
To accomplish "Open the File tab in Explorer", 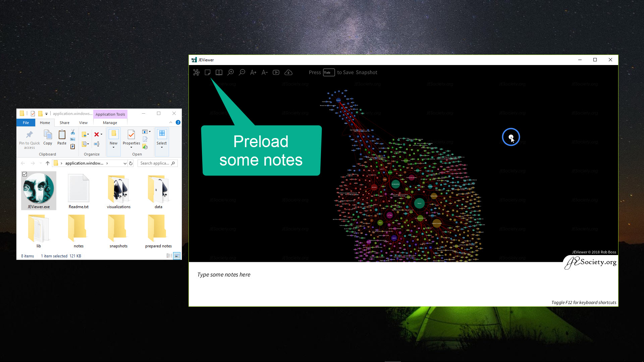I will pos(26,123).
